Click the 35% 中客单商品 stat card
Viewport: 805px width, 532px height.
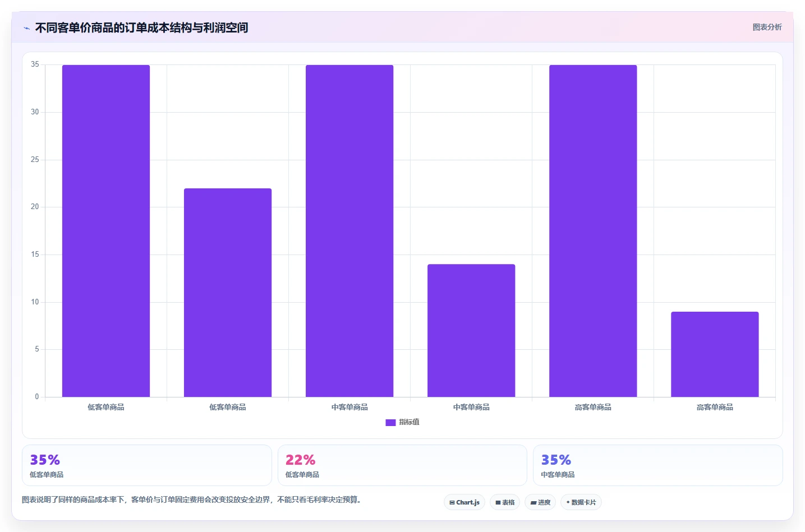pos(658,465)
